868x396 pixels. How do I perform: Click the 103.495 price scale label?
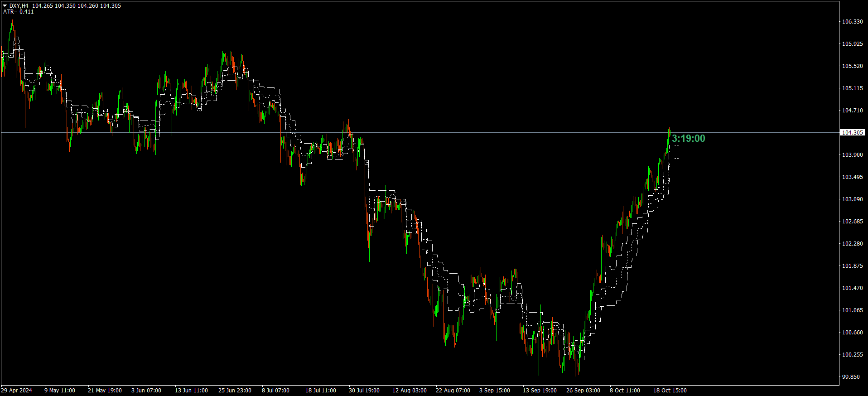tap(852, 177)
